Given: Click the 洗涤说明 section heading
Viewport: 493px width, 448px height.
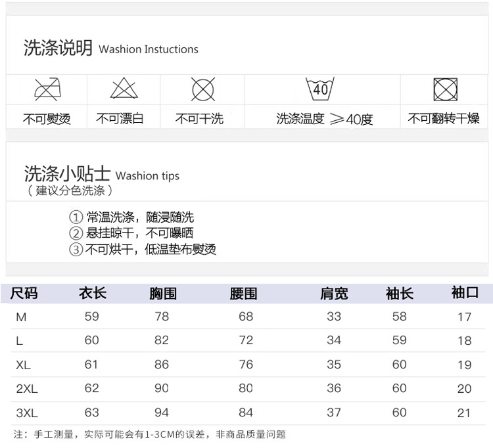Looking at the screenshot, I should click(x=58, y=49).
